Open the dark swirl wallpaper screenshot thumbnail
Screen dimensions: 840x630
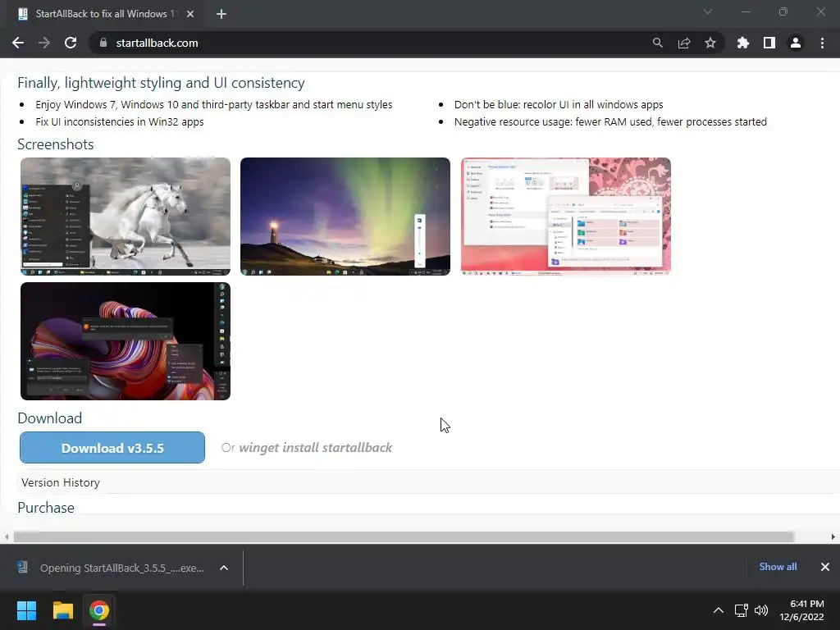point(126,341)
